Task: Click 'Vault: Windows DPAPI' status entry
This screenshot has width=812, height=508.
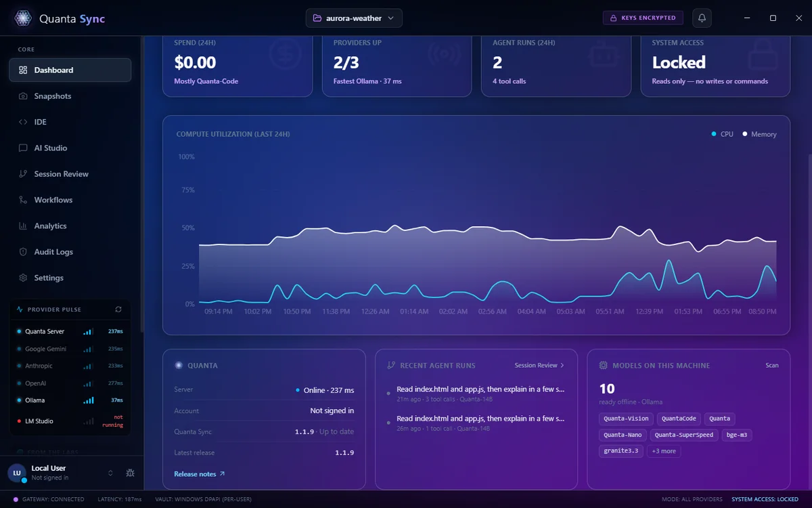Action: click(x=203, y=499)
